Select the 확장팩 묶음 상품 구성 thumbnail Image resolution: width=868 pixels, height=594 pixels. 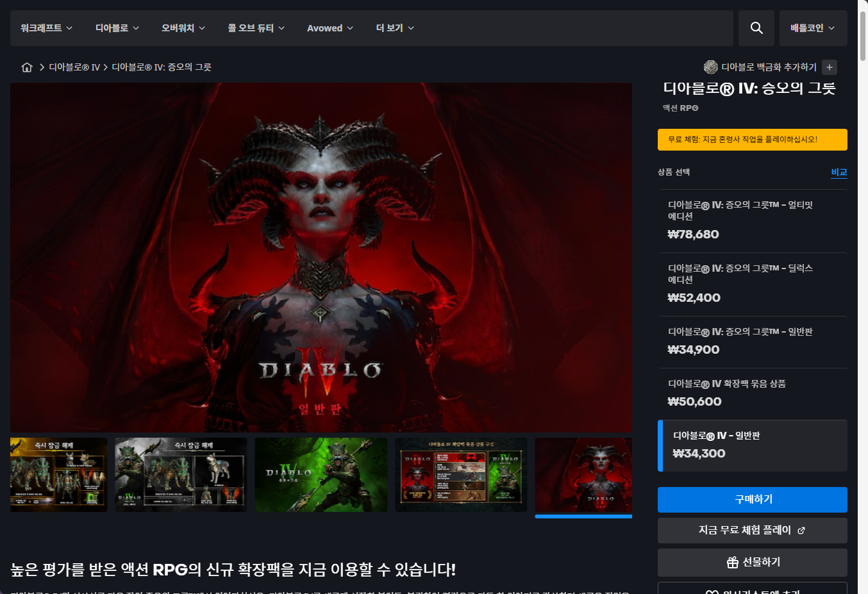[x=461, y=475]
